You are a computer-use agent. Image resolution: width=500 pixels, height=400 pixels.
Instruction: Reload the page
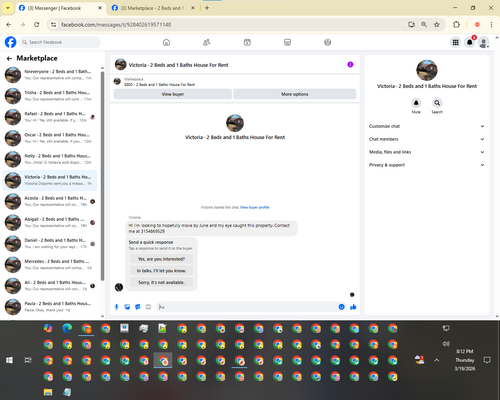pos(37,25)
